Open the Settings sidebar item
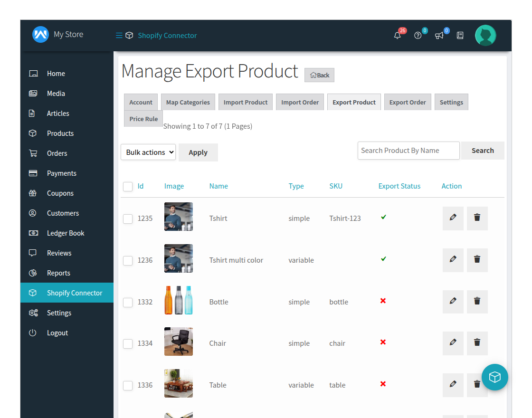 click(x=59, y=313)
